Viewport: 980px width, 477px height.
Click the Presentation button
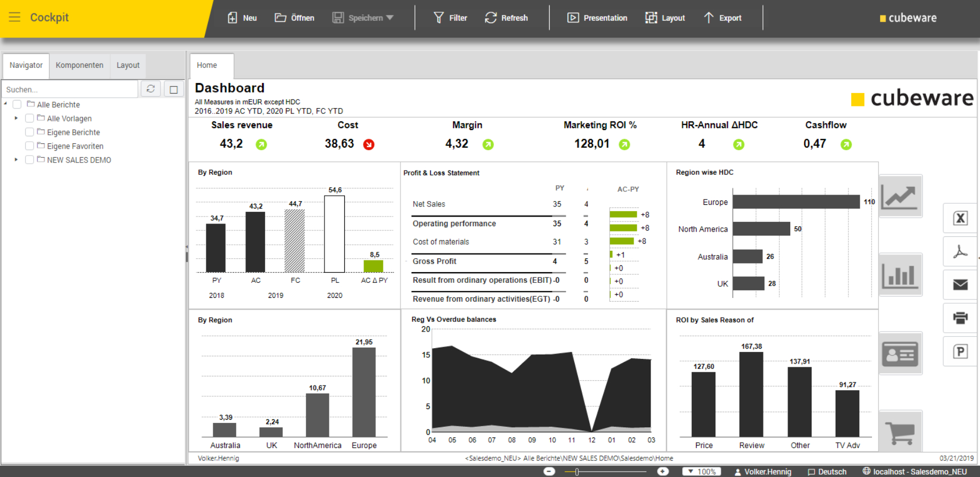click(597, 18)
